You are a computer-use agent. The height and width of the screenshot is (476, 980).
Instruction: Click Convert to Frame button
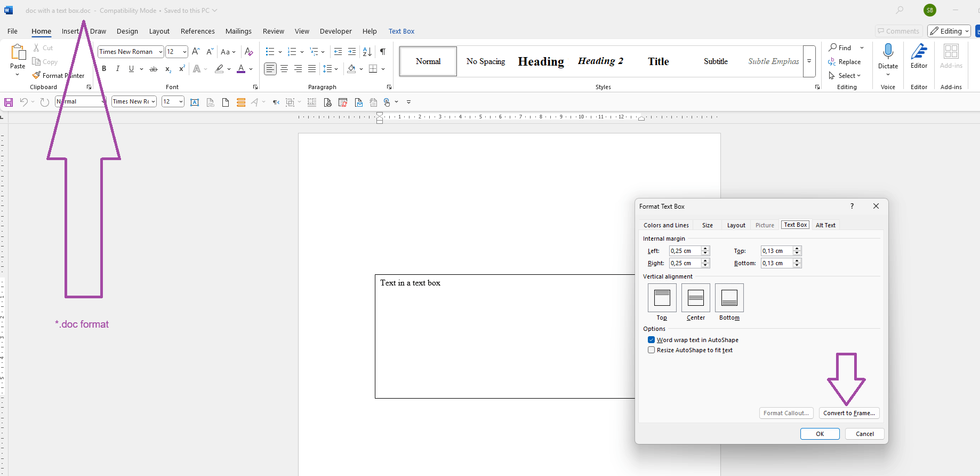click(x=849, y=413)
